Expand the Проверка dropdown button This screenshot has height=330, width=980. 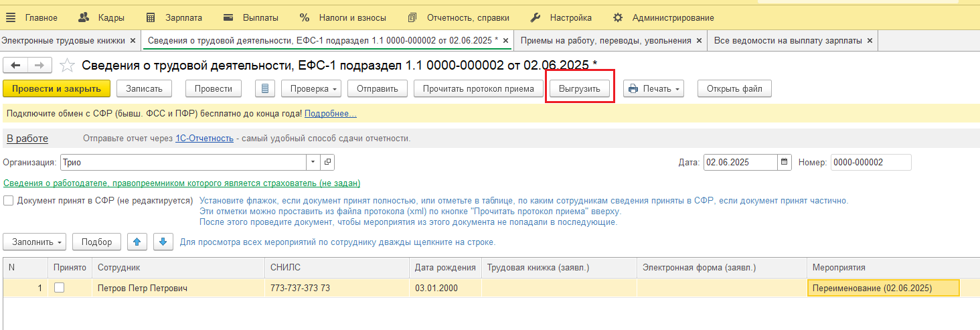tap(311, 88)
